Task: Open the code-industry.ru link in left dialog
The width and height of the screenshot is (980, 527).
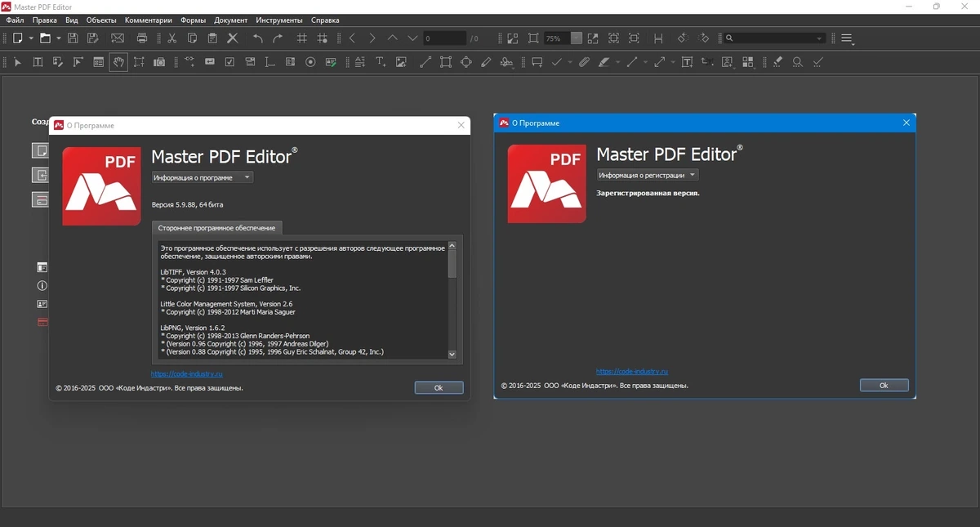Action: point(187,374)
